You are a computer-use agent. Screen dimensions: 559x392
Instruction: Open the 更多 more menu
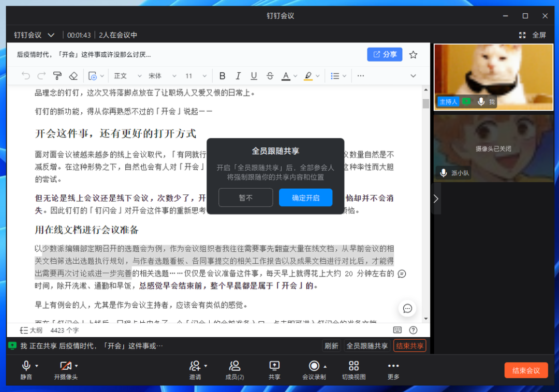(x=393, y=370)
